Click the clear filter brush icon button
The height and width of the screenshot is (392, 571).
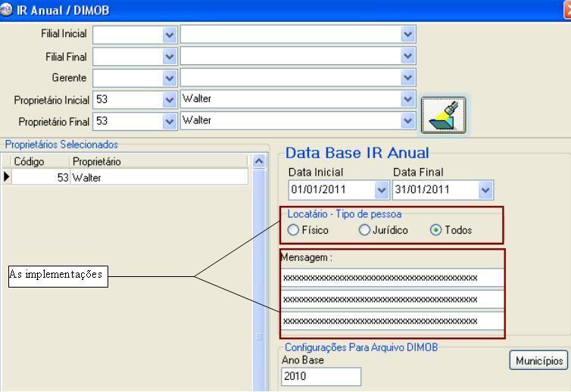point(443,115)
